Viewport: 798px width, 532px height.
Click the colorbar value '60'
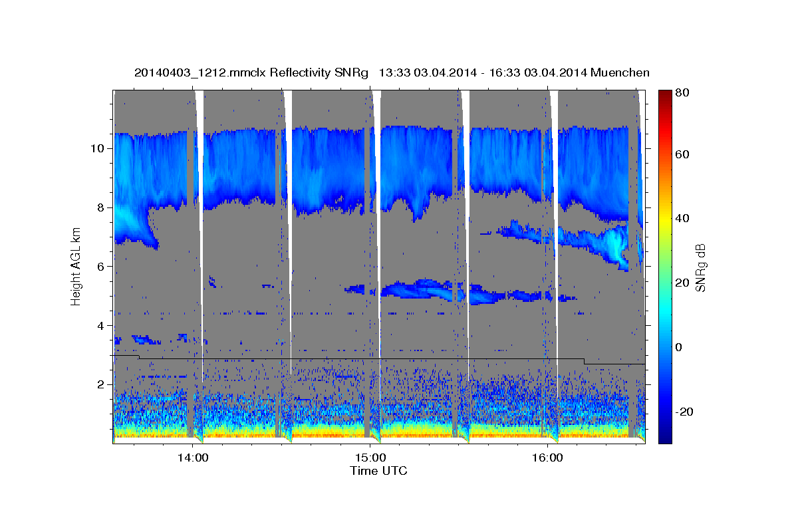tap(683, 154)
